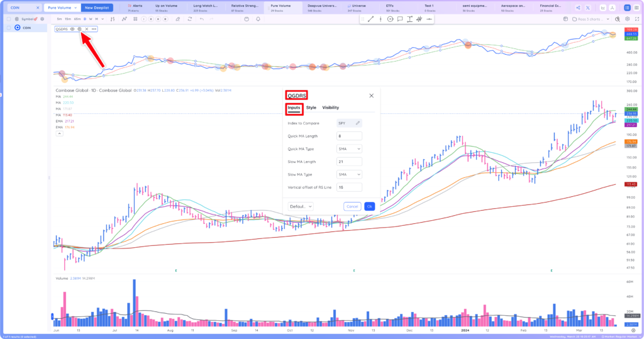Open Quick MA Type SMA dropdown
Viewport: 644px width, 339px height.
[349, 149]
